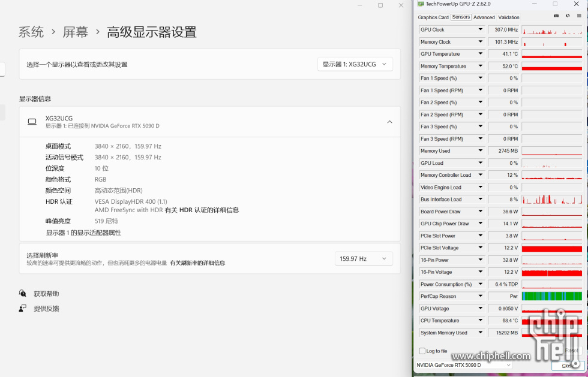Open refresh rate 159.97 Hz dropdown
The image size is (588, 377).
click(x=364, y=258)
